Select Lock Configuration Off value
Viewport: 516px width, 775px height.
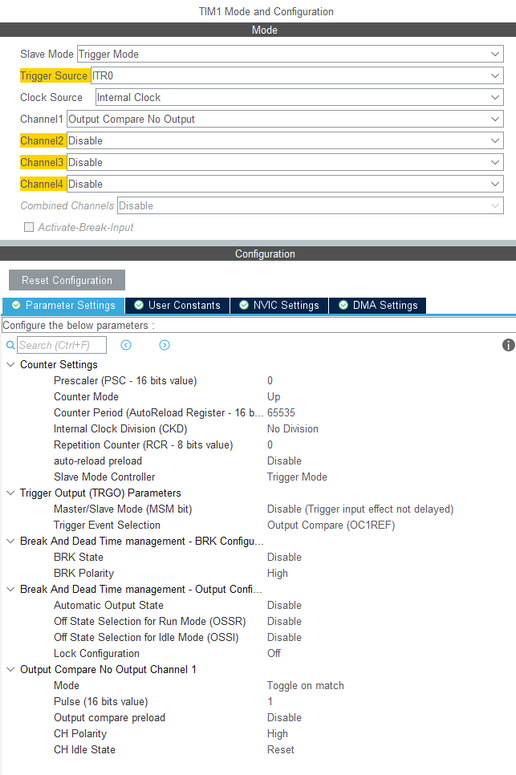tap(274, 653)
